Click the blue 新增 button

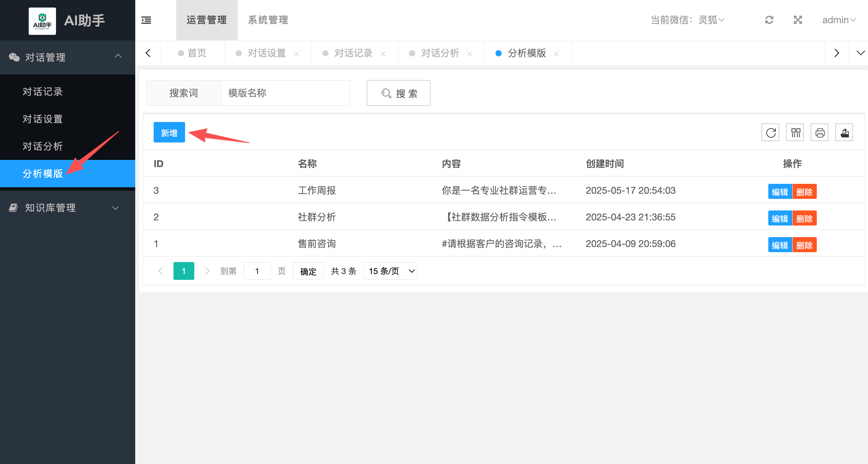click(169, 133)
